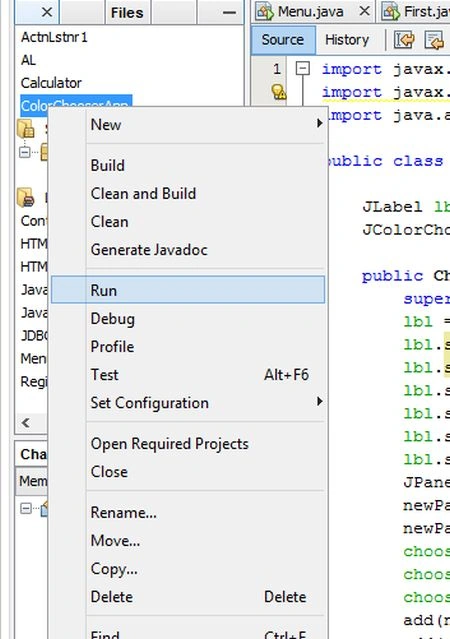Switch to the History view button
Viewport: 450px width, 639px height.
click(347, 40)
